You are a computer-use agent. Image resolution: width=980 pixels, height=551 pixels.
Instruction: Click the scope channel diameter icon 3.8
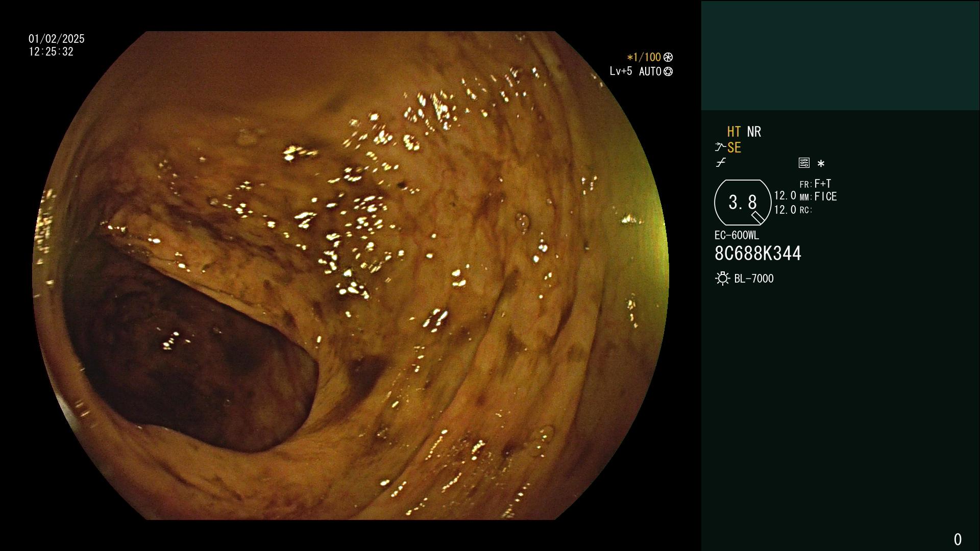click(x=743, y=203)
